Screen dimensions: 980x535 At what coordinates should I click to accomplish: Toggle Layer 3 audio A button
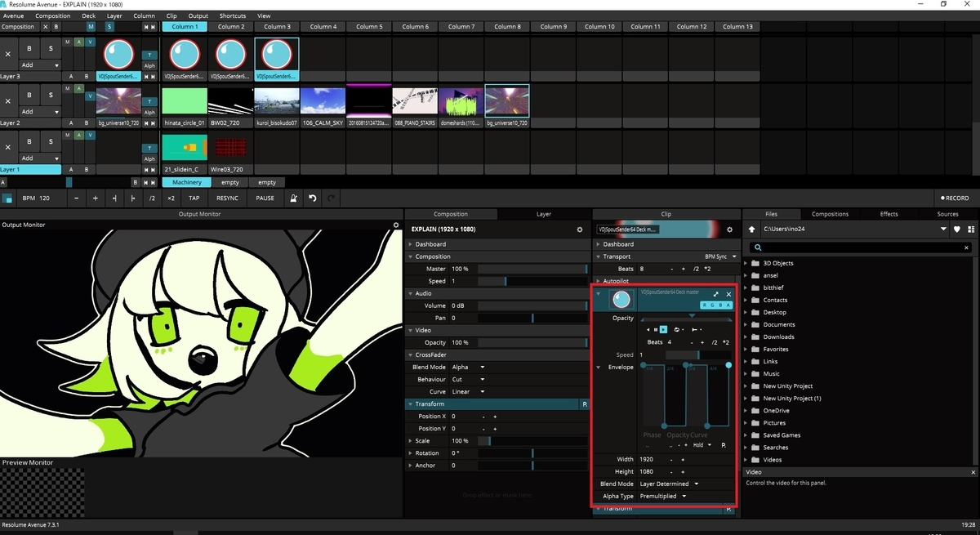click(x=78, y=42)
